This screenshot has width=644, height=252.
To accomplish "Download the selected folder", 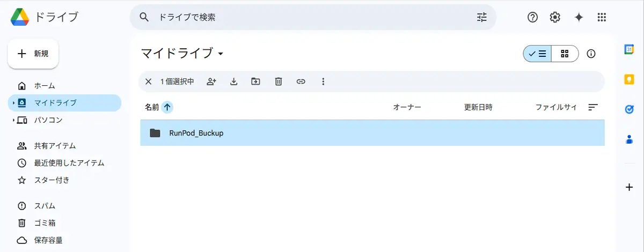I will 233,81.
